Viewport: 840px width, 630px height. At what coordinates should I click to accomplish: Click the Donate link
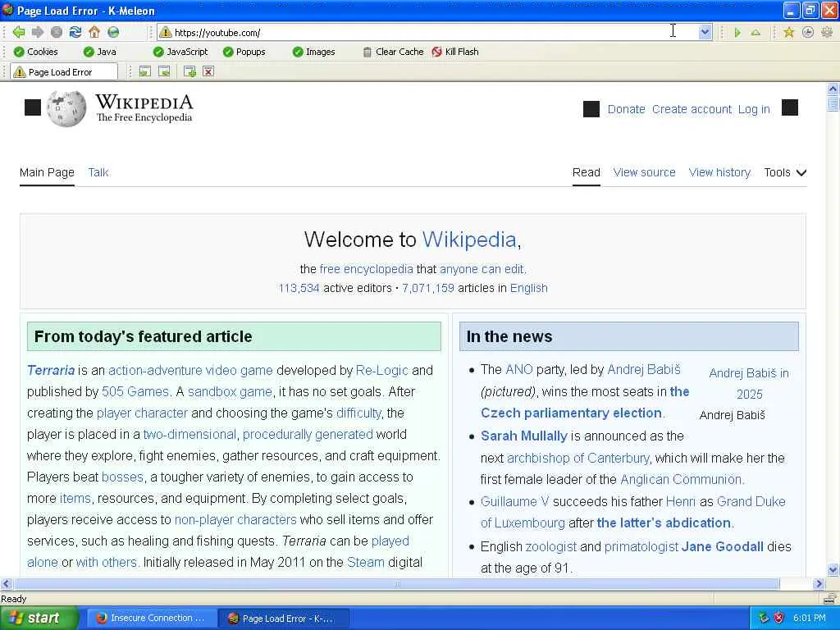pos(626,109)
